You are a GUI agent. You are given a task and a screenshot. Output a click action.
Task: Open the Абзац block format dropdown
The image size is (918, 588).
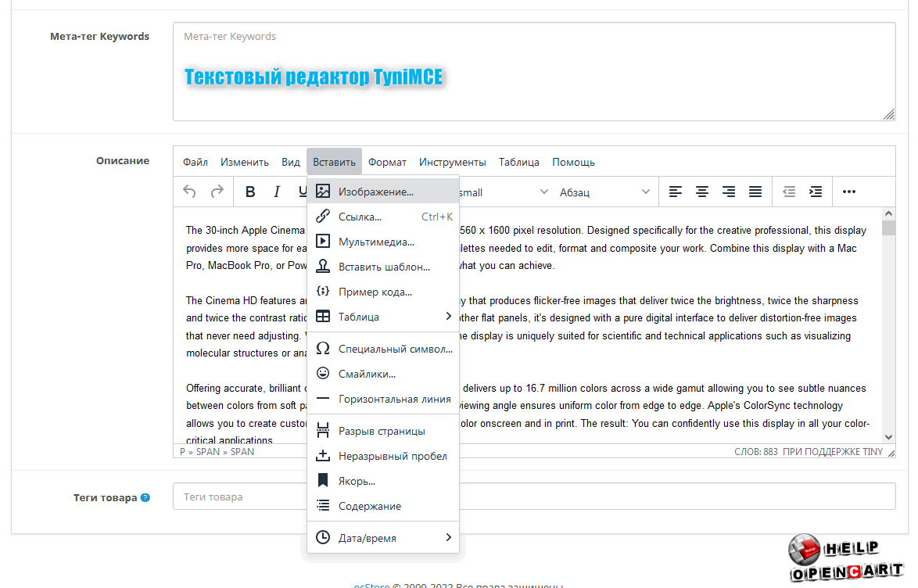pyautogui.click(x=604, y=192)
